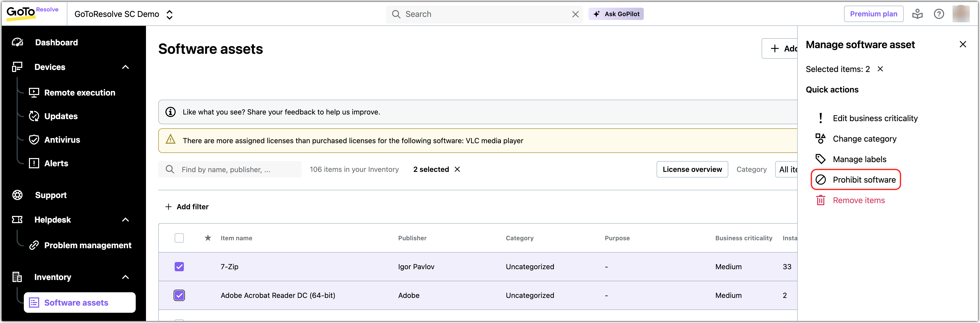Toggle the select-all checkbox in header

pos(179,238)
